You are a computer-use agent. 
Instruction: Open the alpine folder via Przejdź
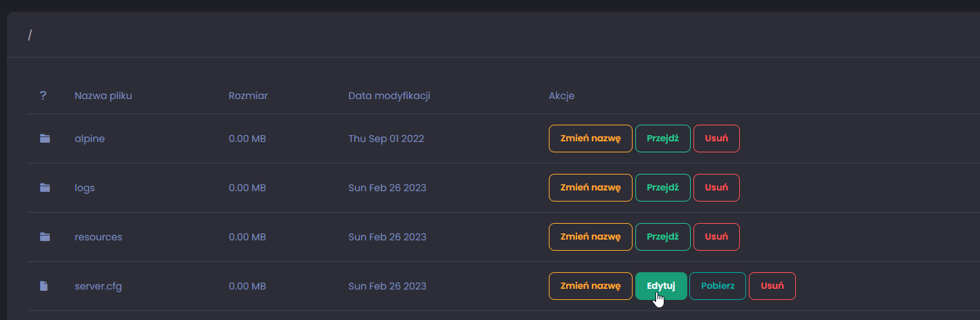pyautogui.click(x=662, y=139)
